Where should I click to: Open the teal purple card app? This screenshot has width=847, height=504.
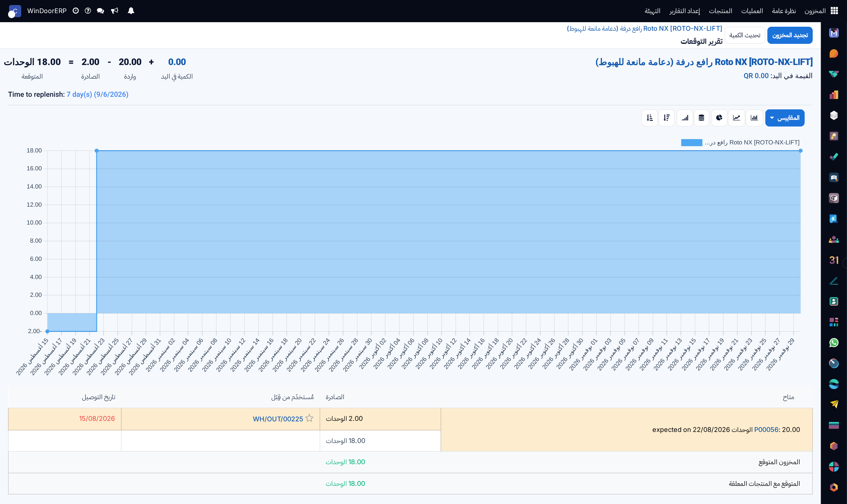tap(833, 425)
